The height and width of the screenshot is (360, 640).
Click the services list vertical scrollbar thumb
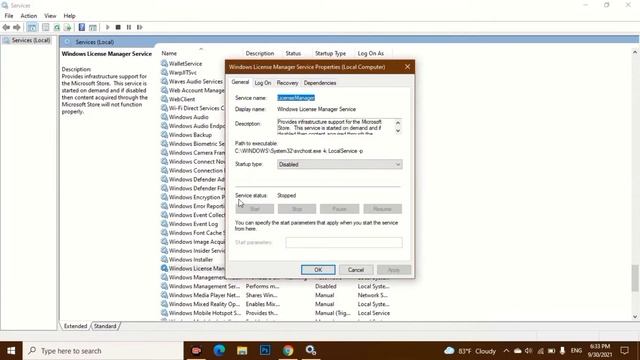click(x=635, y=278)
